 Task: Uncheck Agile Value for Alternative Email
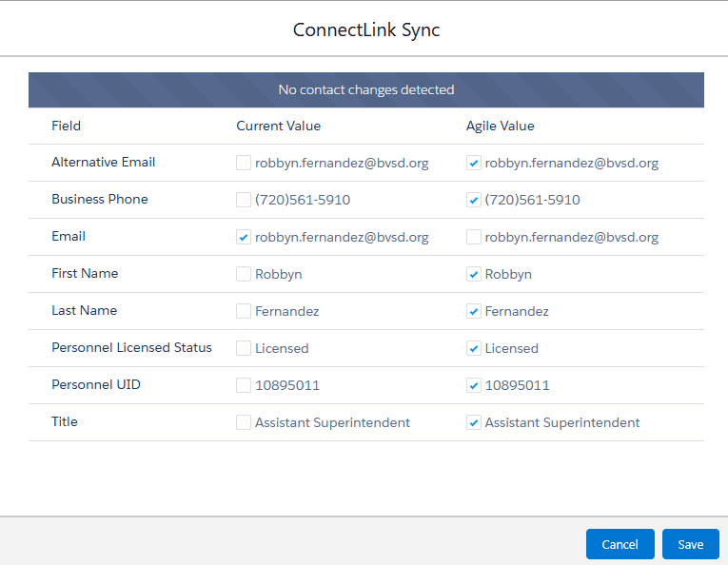pyautogui.click(x=474, y=163)
